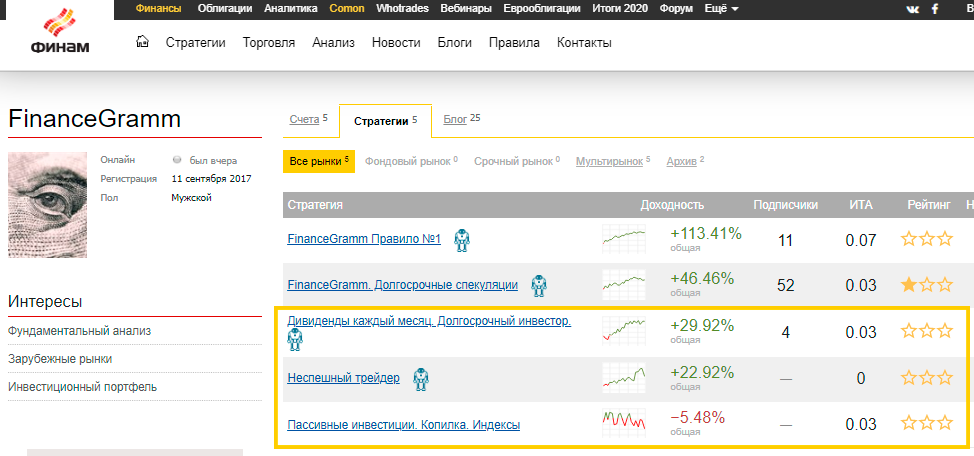Click robot icon beside FinanceGramm Правило №1
This screenshot has width=974, height=456.
pyautogui.click(x=462, y=240)
